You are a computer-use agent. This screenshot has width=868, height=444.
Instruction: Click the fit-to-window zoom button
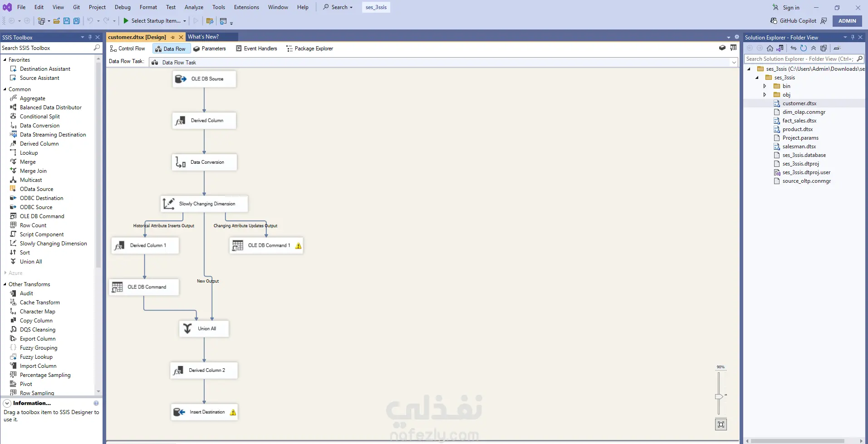[721, 424]
